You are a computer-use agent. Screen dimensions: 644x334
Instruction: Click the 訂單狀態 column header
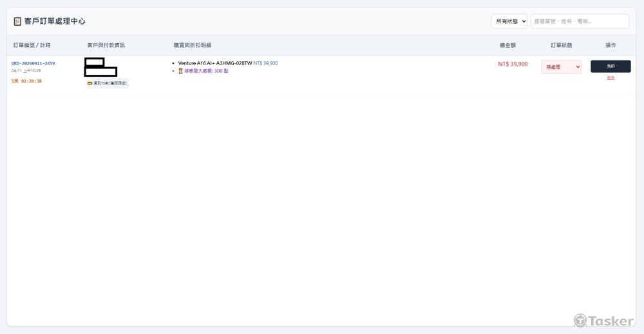pos(561,45)
